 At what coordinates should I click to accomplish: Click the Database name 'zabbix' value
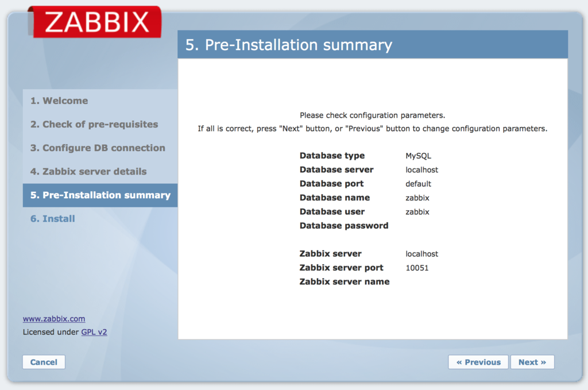pos(417,198)
